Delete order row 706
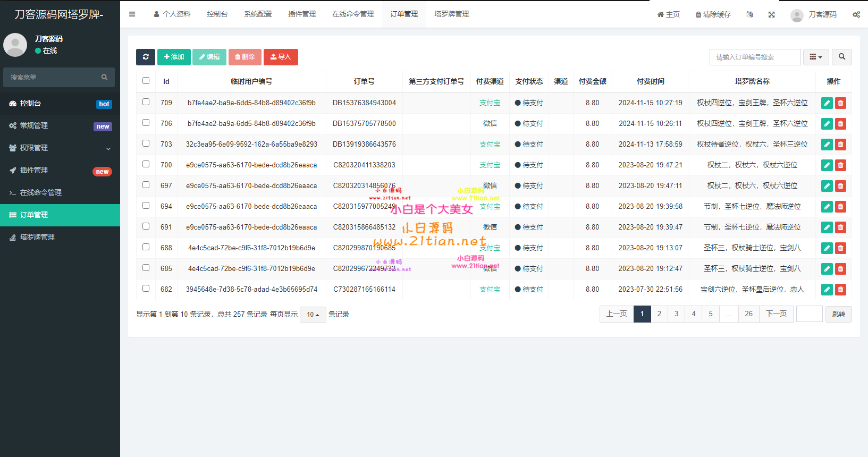The image size is (868, 457). (840, 124)
